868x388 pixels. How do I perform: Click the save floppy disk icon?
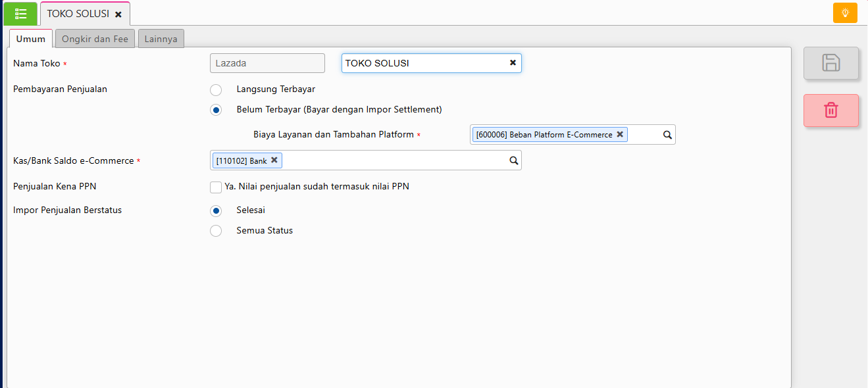[830, 63]
